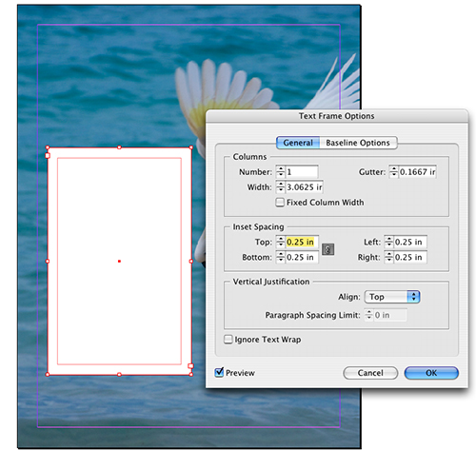Switch to the Baseline Options tab

click(358, 143)
